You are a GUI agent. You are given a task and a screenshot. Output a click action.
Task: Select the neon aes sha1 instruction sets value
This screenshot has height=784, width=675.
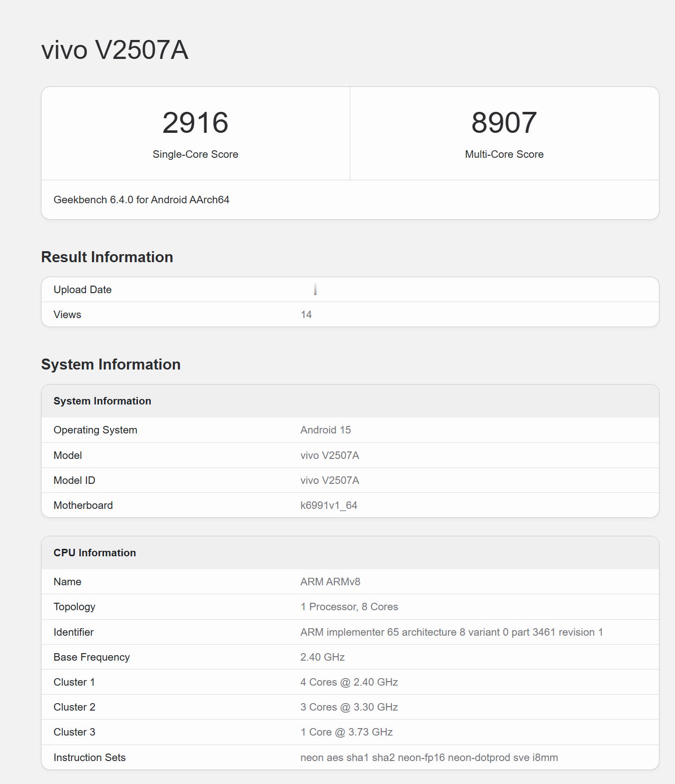tap(429, 758)
